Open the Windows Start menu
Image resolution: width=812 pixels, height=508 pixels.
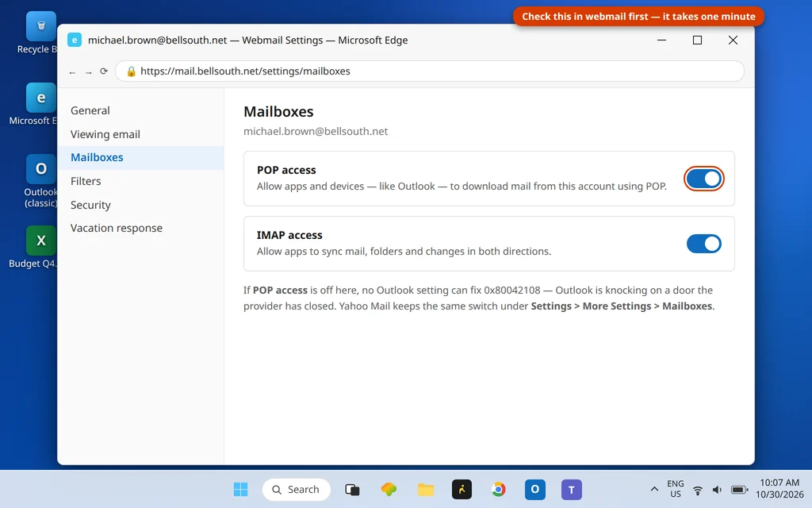[x=240, y=489]
